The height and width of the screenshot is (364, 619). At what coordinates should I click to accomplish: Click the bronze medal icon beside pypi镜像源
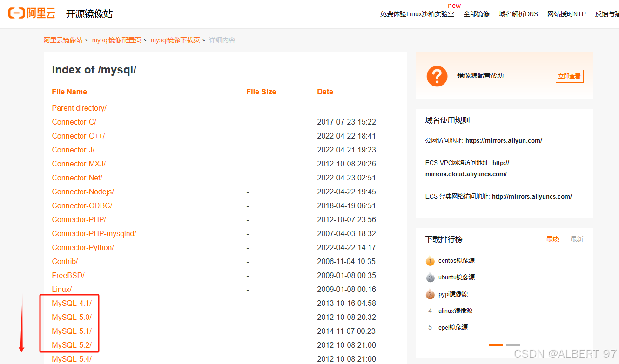click(430, 294)
